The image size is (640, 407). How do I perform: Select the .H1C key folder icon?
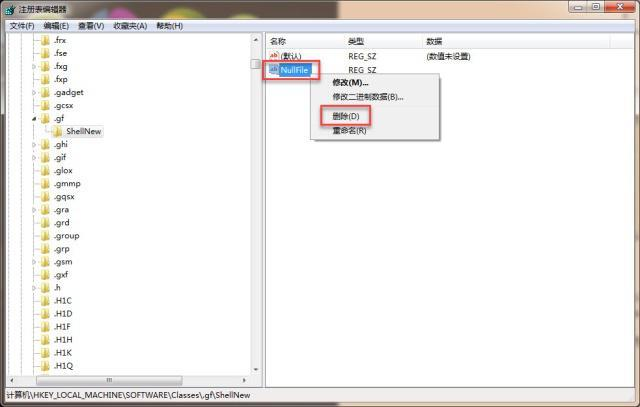(45, 301)
